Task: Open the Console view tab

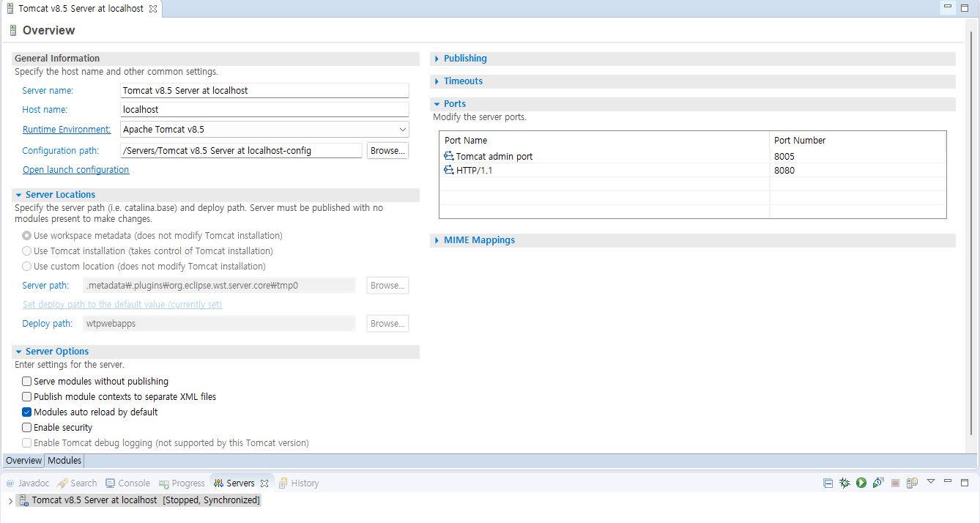Action: 127,483
